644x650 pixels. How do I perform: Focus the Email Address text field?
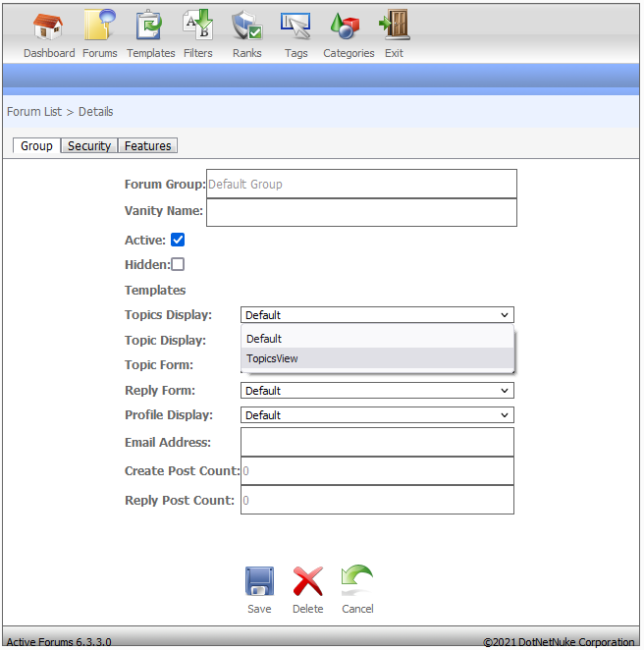click(377, 442)
